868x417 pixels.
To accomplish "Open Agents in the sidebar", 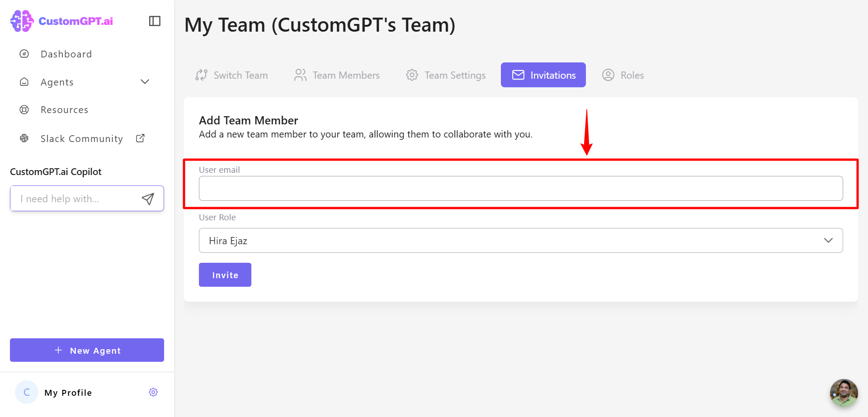I will click(57, 82).
